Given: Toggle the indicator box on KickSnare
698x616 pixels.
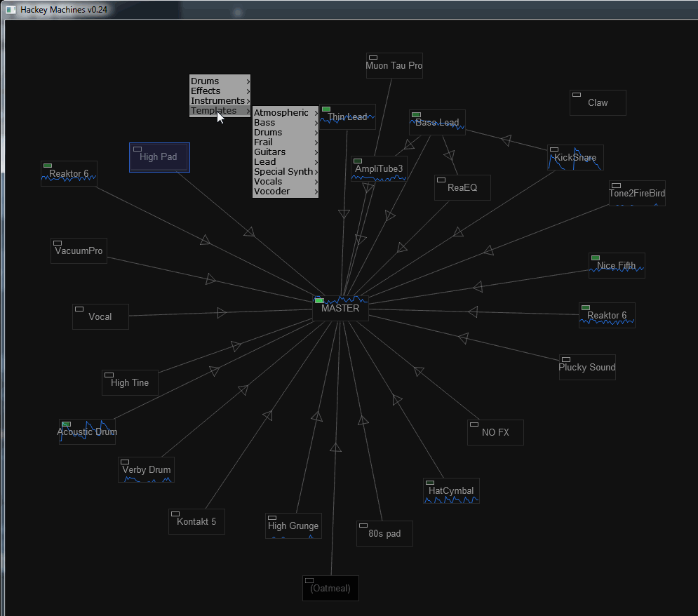Looking at the screenshot, I should 554,149.
